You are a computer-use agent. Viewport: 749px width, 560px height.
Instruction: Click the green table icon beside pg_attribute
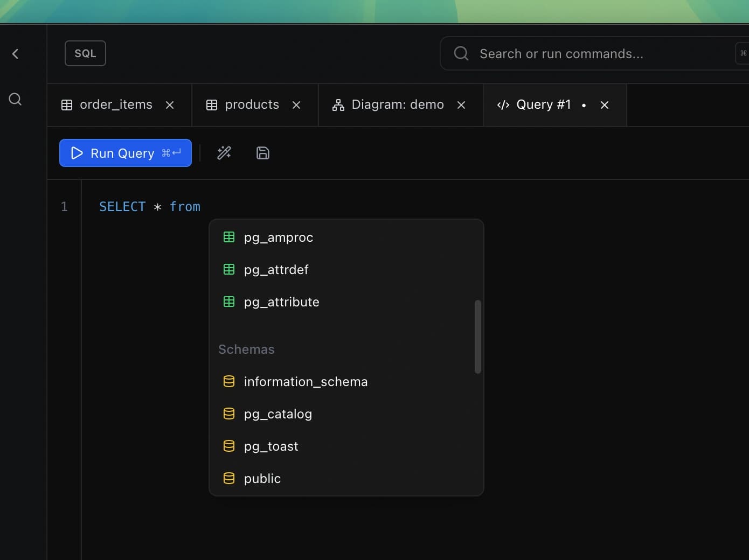228,302
